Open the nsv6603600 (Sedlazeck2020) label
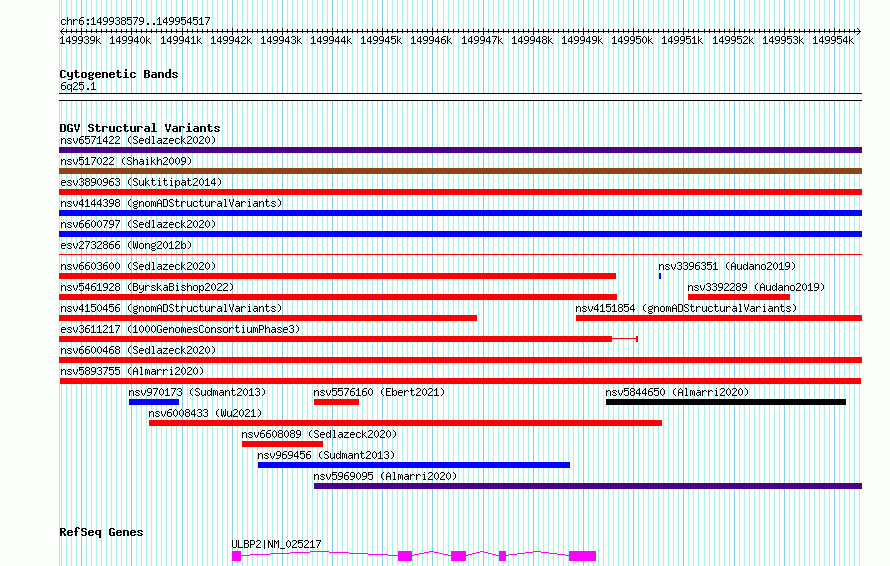890x566 pixels. [x=138, y=266]
